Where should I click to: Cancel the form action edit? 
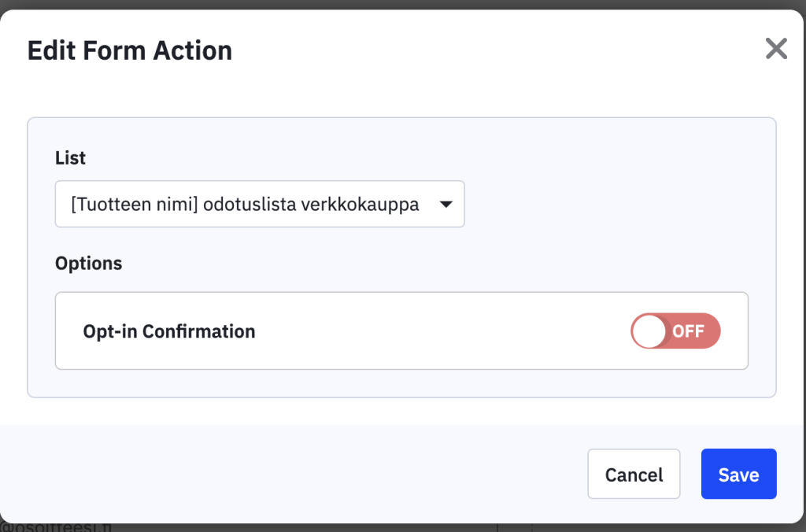click(634, 475)
